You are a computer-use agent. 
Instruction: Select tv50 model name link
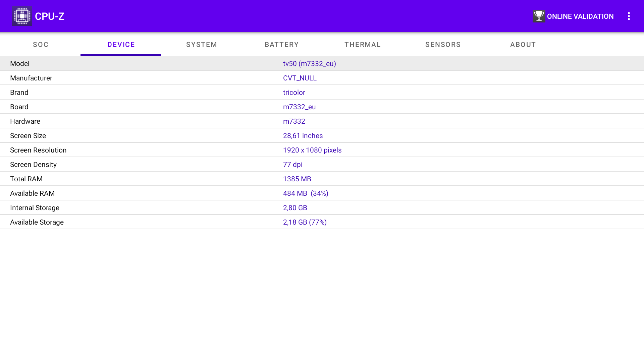309,64
